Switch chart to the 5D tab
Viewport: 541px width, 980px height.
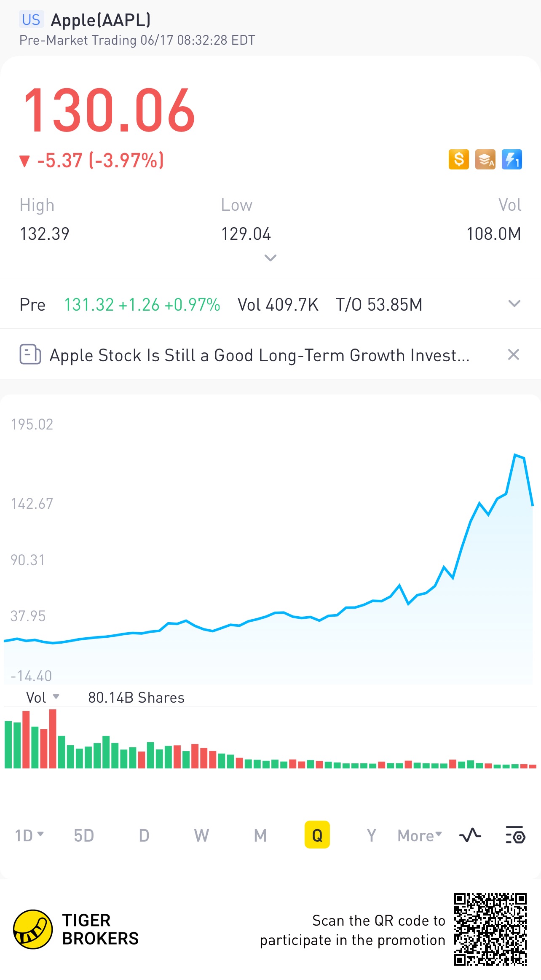84,835
